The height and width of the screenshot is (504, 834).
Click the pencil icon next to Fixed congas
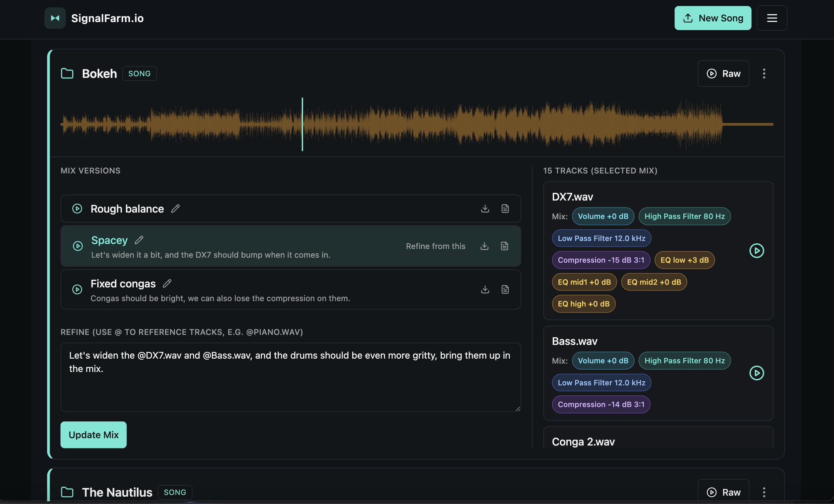point(167,283)
